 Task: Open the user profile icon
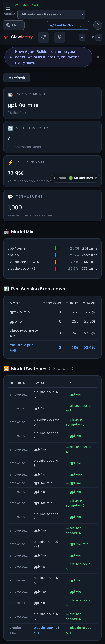[98, 25]
